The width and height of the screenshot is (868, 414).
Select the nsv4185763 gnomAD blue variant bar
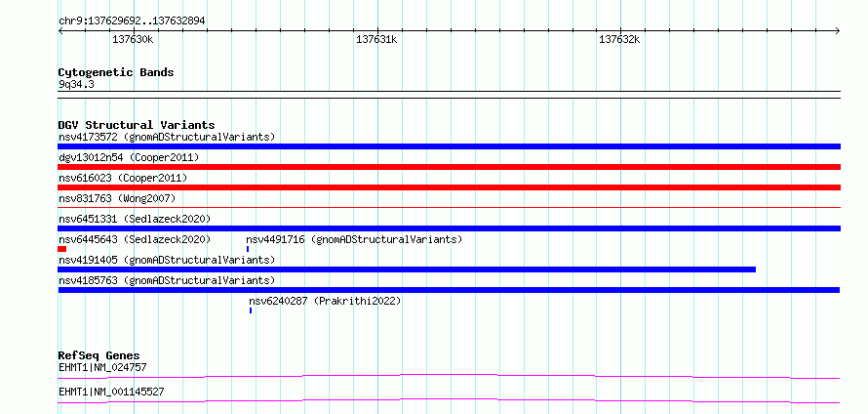449,290
